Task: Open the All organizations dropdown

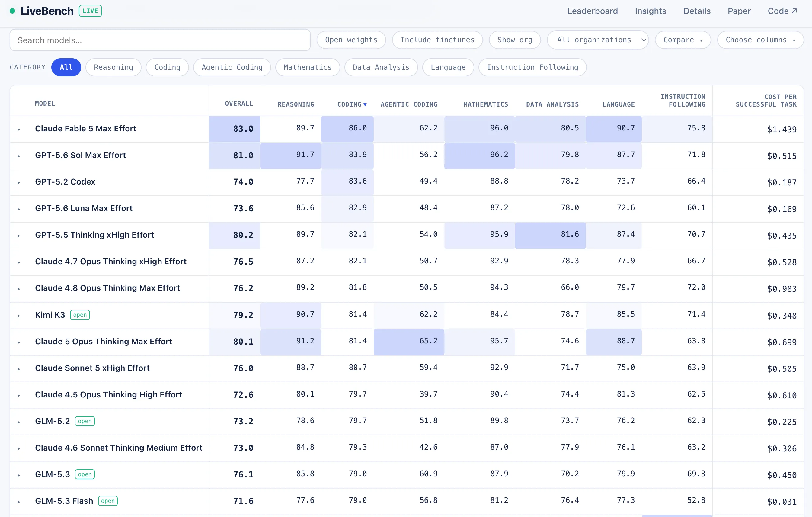Action: [x=598, y=40]
